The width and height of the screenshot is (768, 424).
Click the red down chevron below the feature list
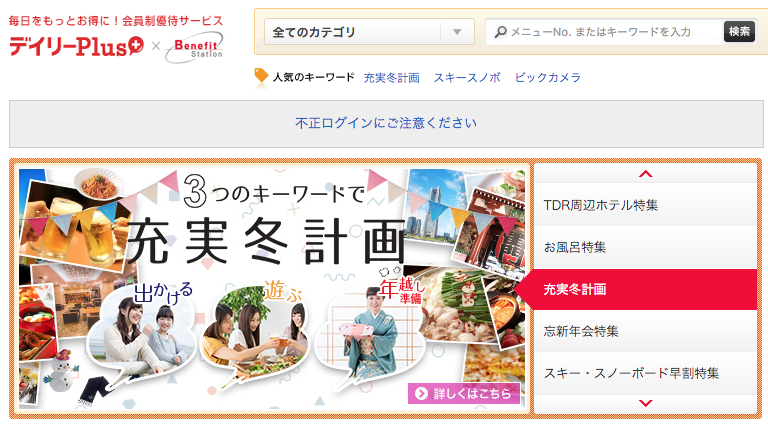pyautogui.click(x=646, y=403)
